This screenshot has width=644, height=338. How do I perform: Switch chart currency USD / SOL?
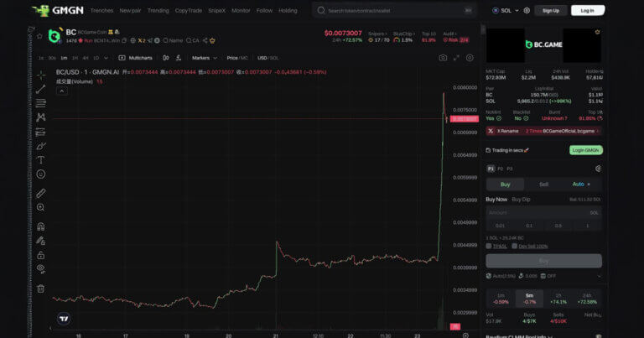coord(267,58)
